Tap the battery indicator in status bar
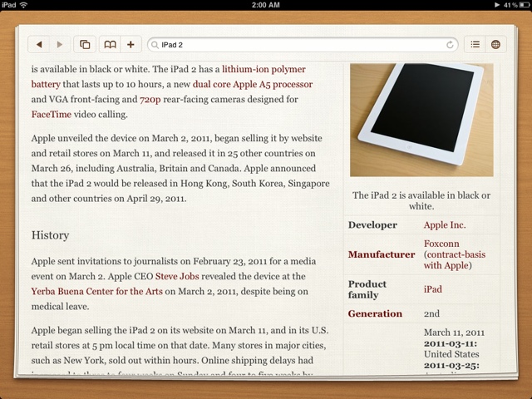Viewport: 532px width, 399px height. [525, 5]
